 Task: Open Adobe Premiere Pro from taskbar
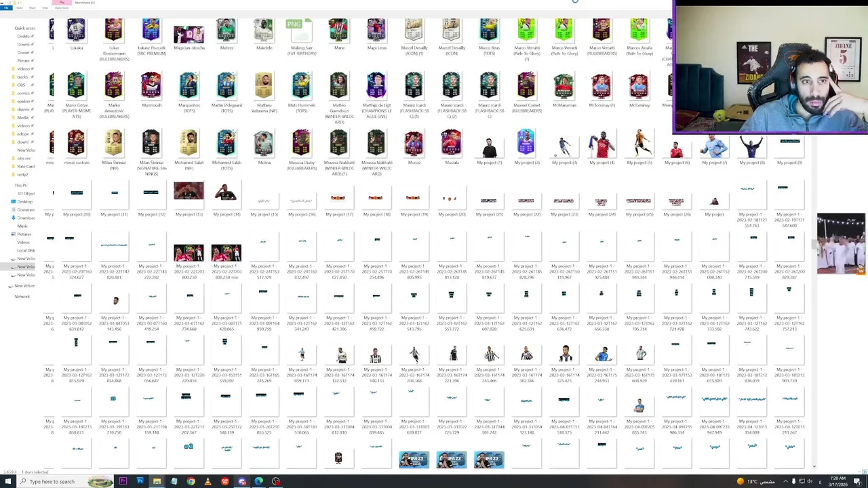pos(123,481)
